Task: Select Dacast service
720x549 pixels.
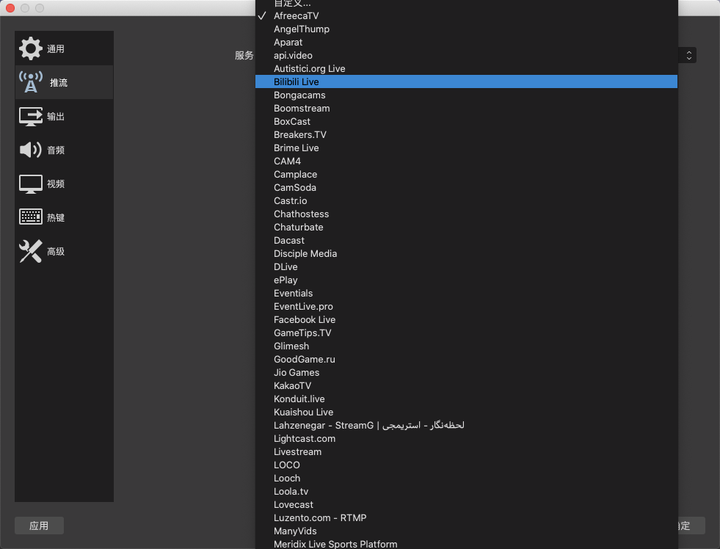Action: coord(466,241)
